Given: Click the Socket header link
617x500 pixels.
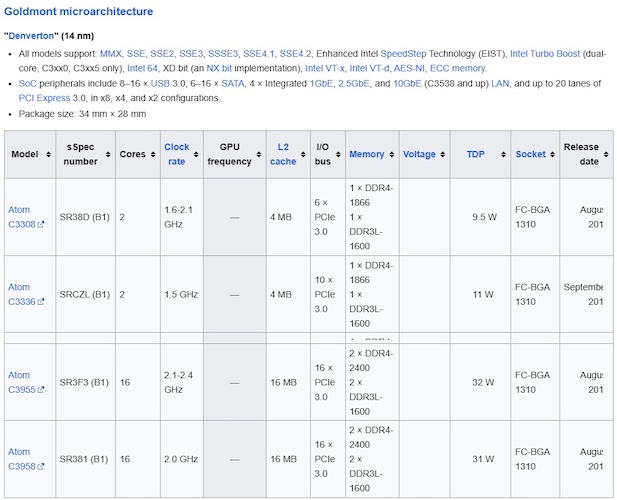Looking at the screenshot, I should [x=530, y=154].
